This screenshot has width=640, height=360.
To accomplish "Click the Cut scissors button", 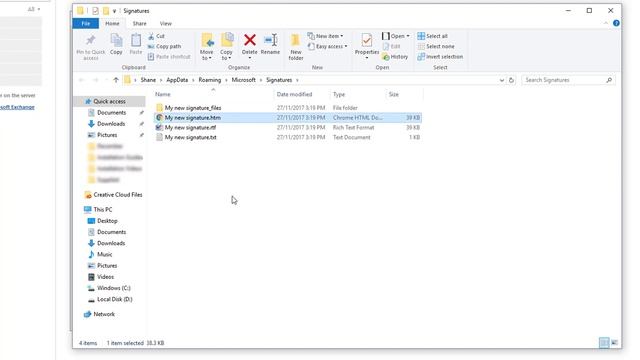I will (156, 36).
